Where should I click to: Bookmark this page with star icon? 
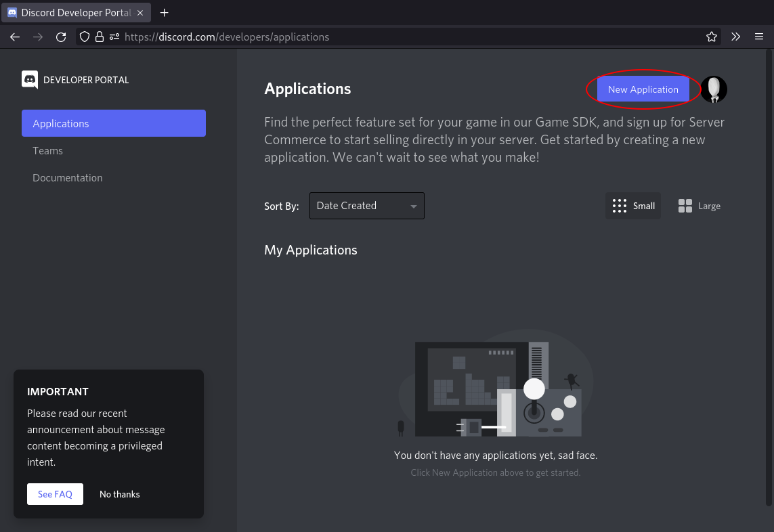(x=711, y=37)
